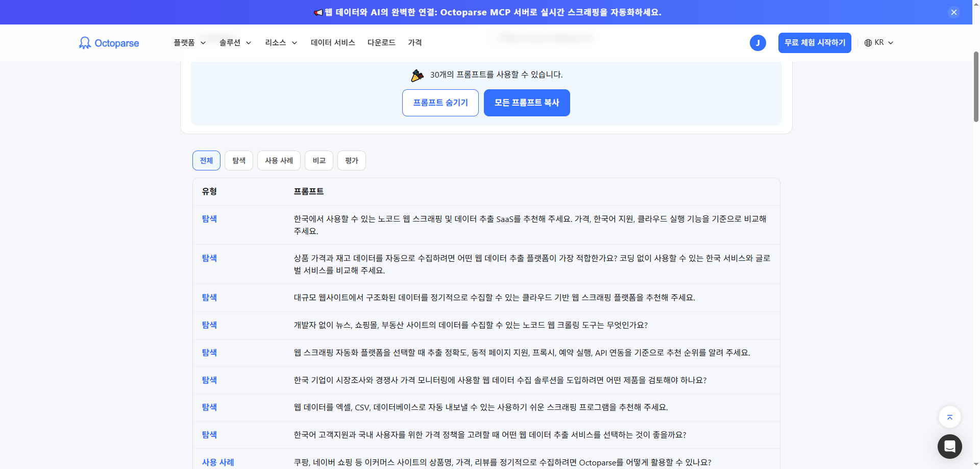Select the 평가 filter tab

352,160
